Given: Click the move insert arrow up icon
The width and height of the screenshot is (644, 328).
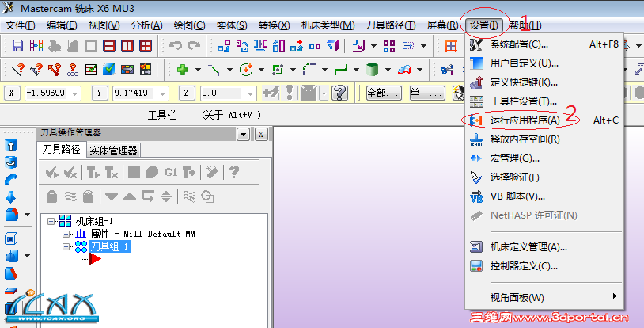Looking at the screenshot, I should (130, 196).
